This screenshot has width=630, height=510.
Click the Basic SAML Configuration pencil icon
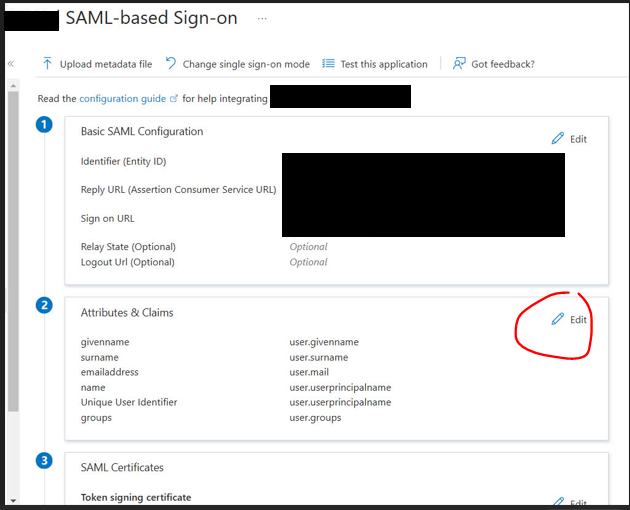(x=558, y=138)
